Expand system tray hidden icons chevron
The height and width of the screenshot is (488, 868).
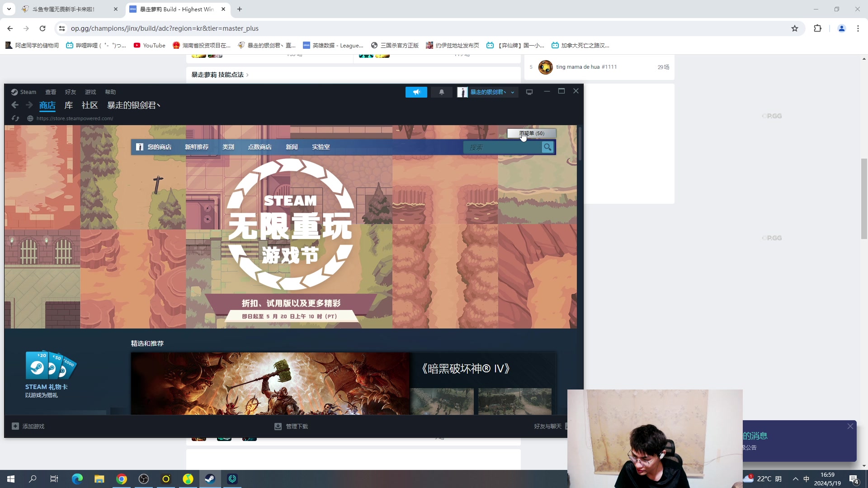click(796, 479)
